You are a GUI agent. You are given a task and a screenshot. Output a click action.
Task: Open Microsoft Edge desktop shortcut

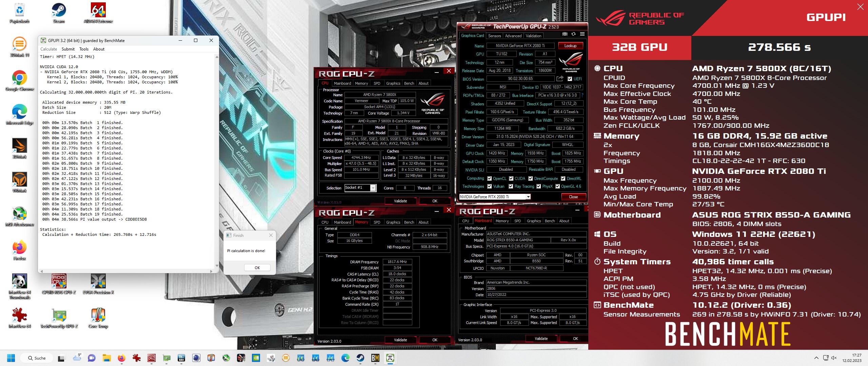click(20, 115)
